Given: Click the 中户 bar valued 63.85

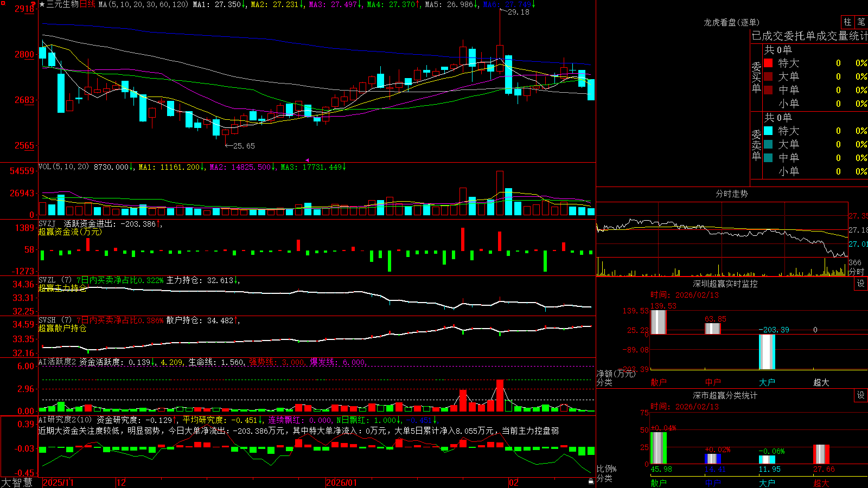Looking at the screenshot, I should pyautogui.click(x=712, y=329).
